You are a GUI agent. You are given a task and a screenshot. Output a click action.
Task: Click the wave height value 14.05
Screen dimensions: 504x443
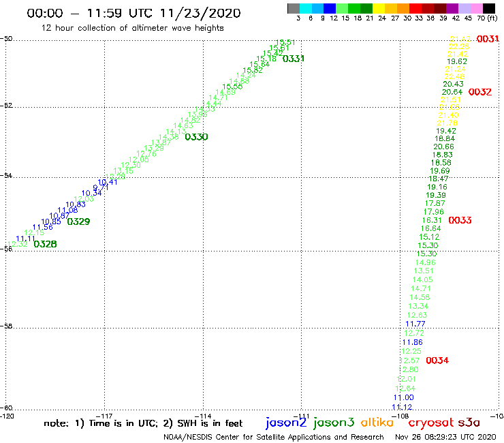(423, 280)
